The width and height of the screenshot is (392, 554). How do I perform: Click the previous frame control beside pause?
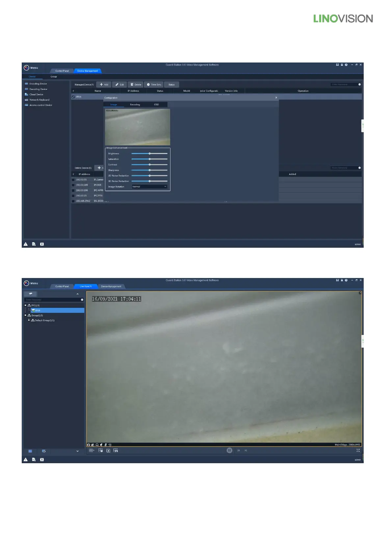pos(239,450)
